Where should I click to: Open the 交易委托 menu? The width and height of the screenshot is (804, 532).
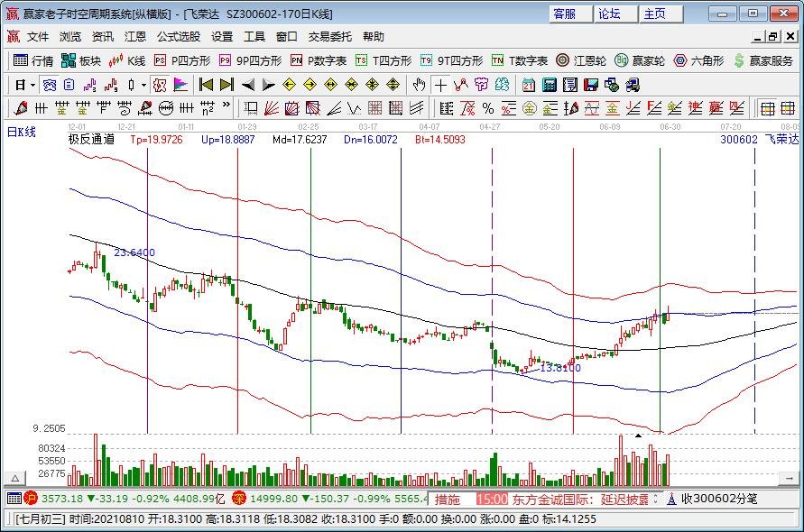pyautogui.click(x=329, y=37)
